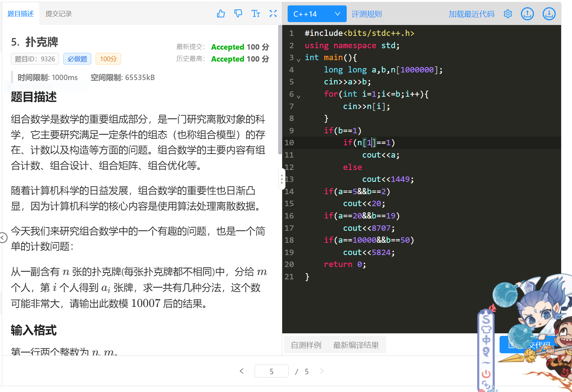Click the upload code icon
The image size is (572, 392).
coord(527,14)
